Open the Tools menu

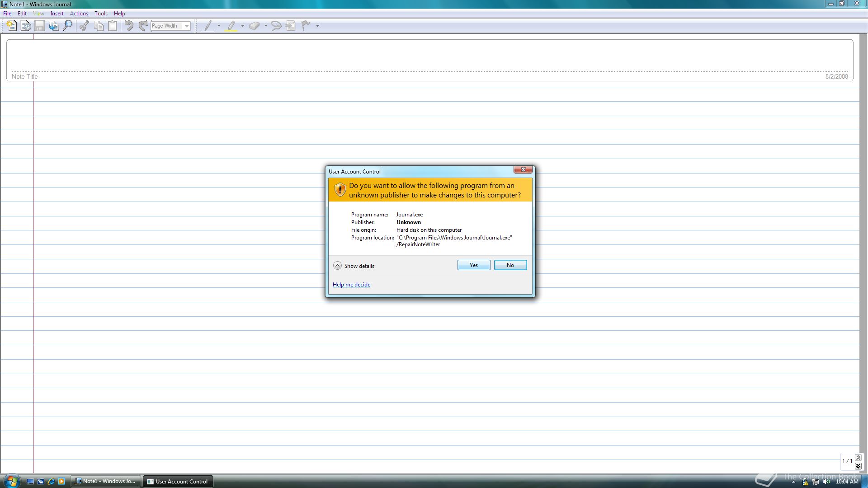pyautogui.click(x=101, y=14)
